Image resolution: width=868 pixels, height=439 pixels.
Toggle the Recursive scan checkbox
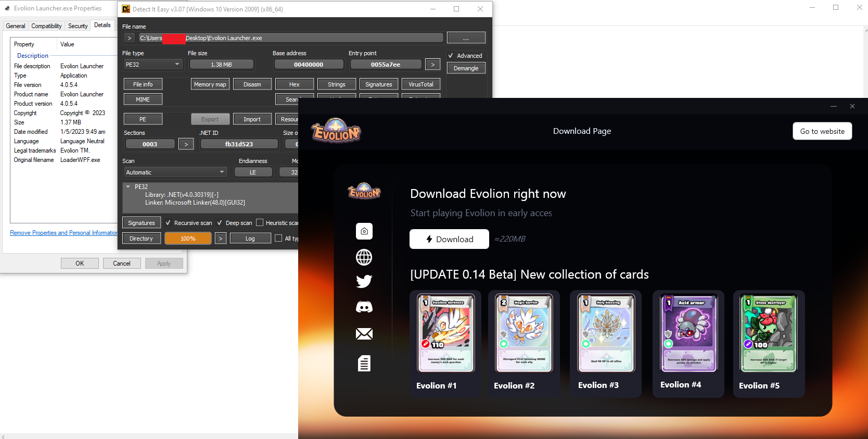pyautogui.click(x=168, y=223)
